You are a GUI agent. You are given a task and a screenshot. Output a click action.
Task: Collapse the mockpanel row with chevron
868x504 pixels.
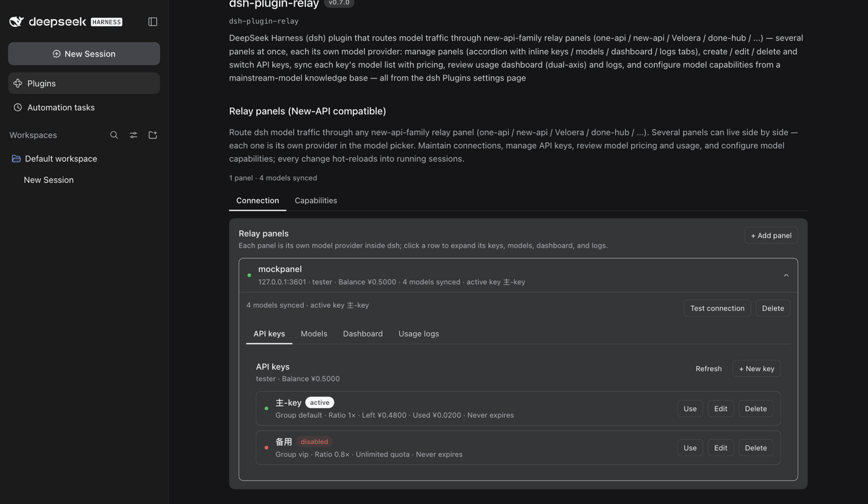[x=786, y=276]
